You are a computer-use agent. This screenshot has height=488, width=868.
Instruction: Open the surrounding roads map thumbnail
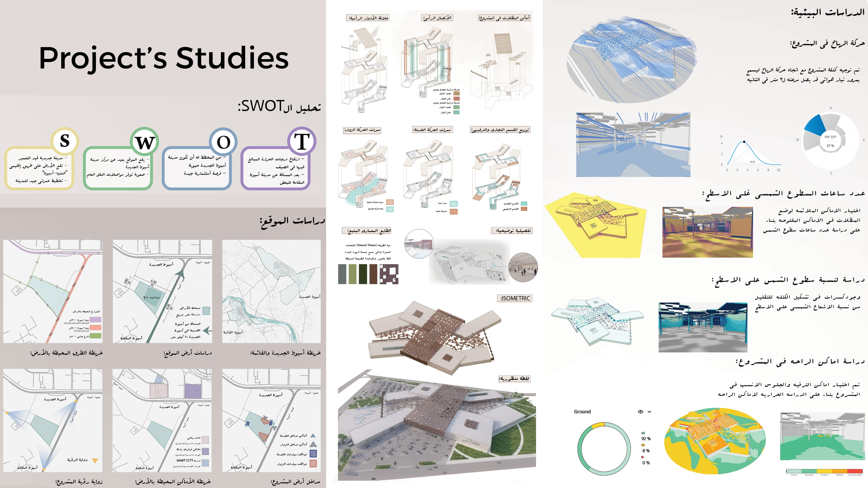pos(53,291)
